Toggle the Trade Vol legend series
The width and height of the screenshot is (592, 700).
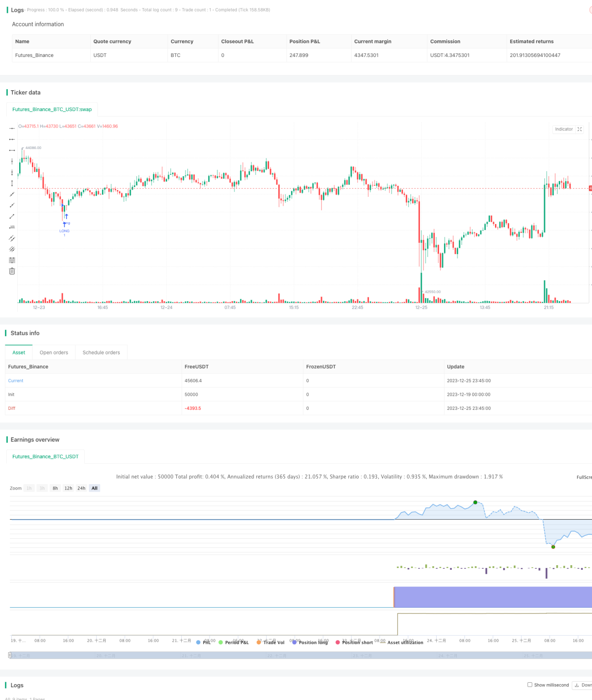pos(270,642)
